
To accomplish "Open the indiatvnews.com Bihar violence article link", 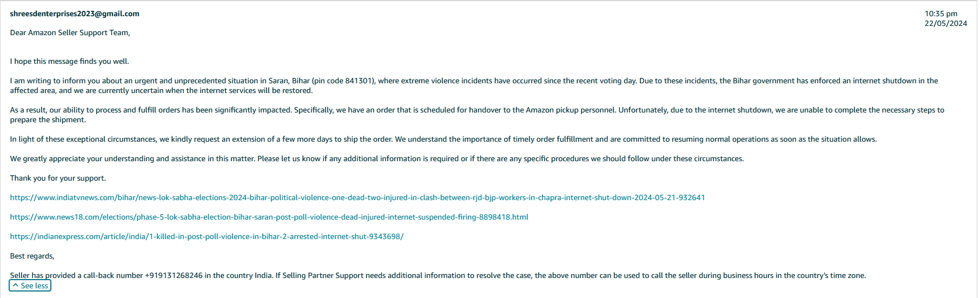I will tap(357, 197).
